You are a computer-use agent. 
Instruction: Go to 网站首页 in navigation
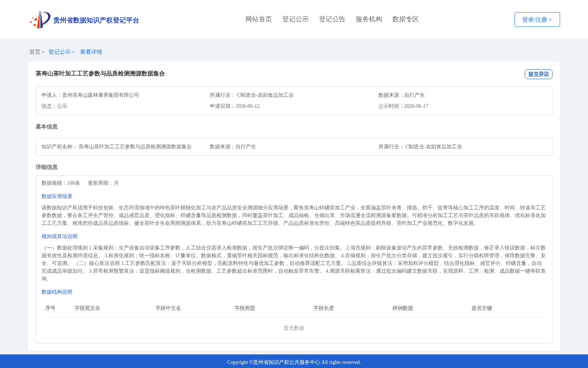pyautogui.click(x=259, y=19)
